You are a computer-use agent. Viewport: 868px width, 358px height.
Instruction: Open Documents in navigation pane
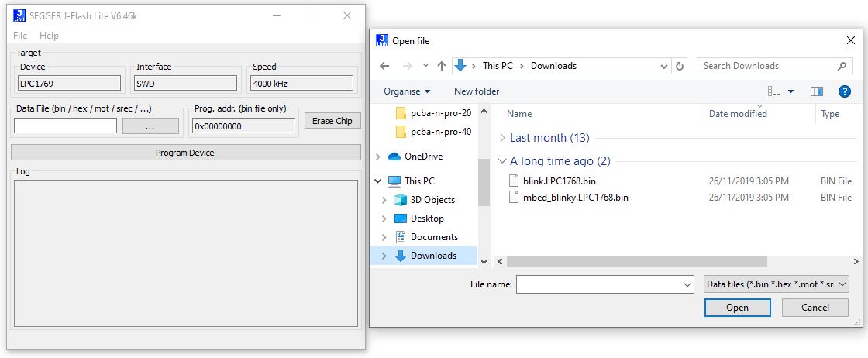[426, 237]
